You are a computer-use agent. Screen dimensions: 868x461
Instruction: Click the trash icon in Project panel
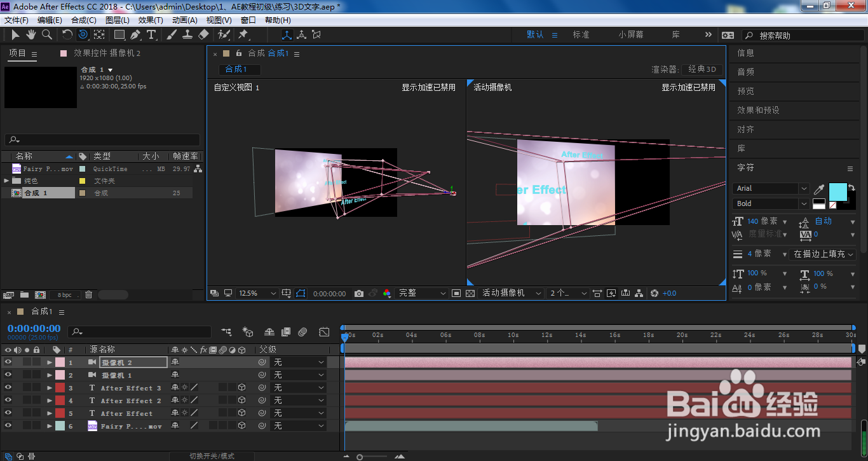pos(88,294)
